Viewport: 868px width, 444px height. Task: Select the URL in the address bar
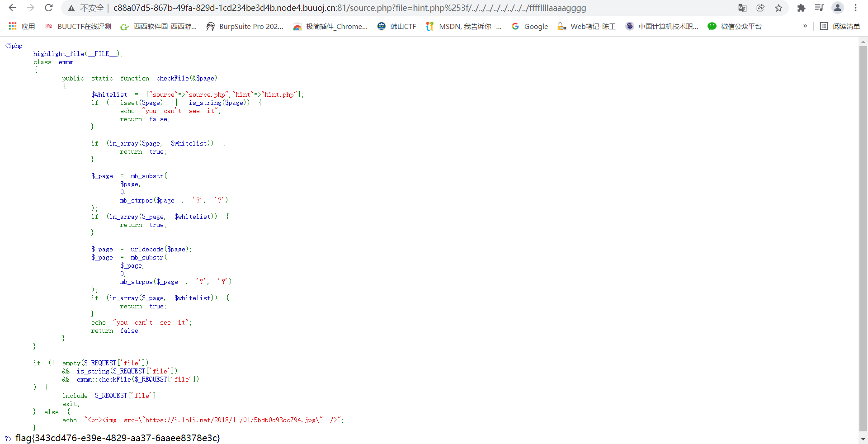[349, 8]
